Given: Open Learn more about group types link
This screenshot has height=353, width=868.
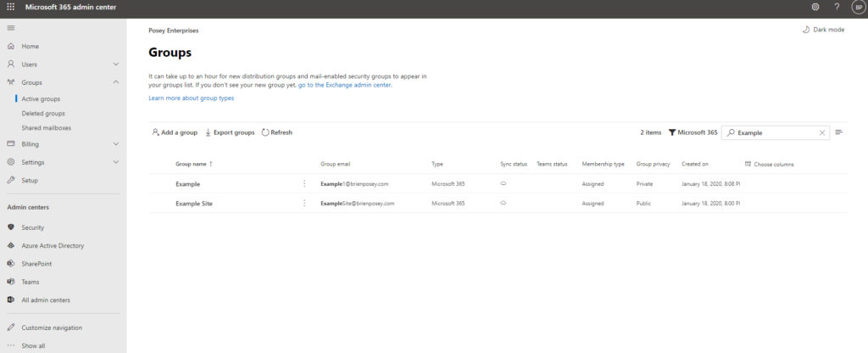Looking at the screenshot, I should [x=191, y=98].
